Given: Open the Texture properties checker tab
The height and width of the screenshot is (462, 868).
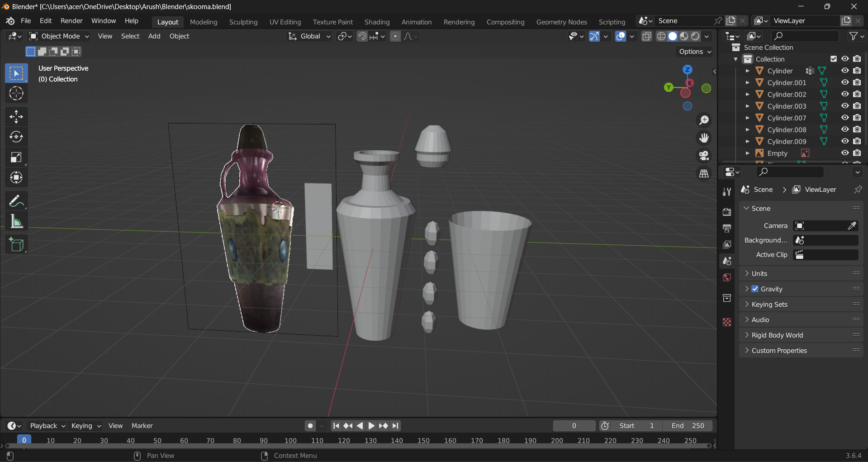Looking at the screenshot, I should [727, 322].
